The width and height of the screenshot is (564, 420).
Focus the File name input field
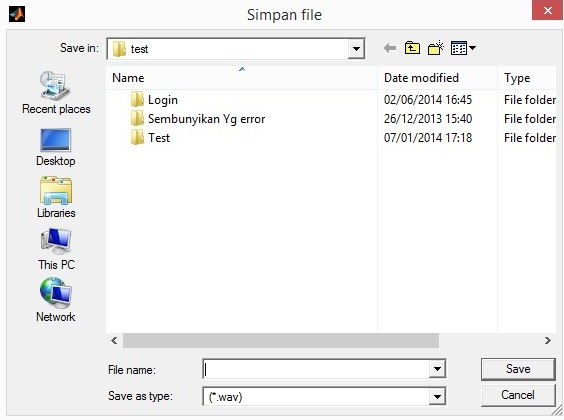click(316, 369)
